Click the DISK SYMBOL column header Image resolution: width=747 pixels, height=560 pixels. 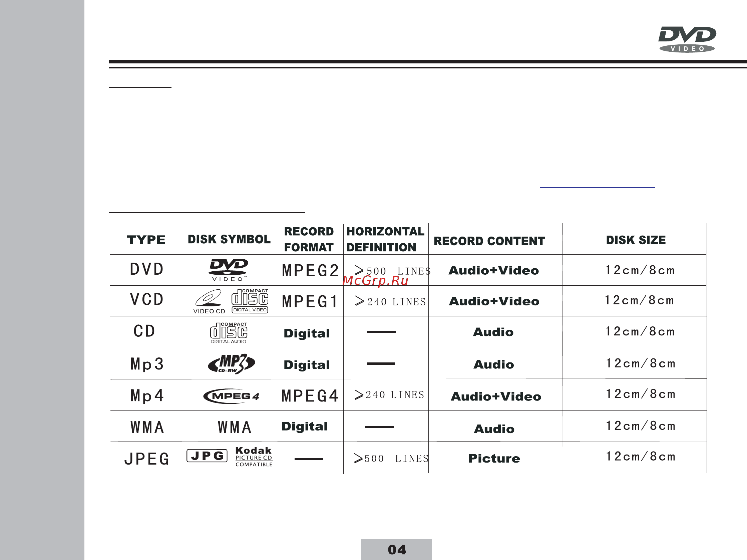[x=229, y=239]
